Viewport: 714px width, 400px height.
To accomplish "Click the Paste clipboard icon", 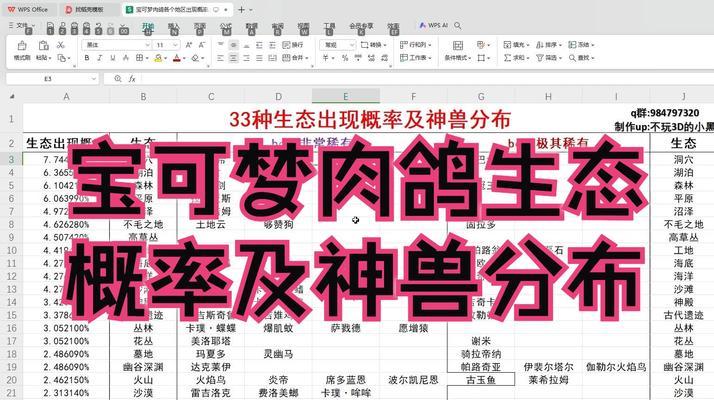I will point(43,45).
